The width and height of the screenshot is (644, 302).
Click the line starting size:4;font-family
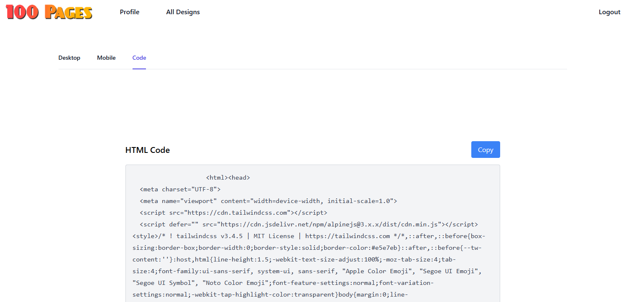pyautogui.click(x=307, y=271)
